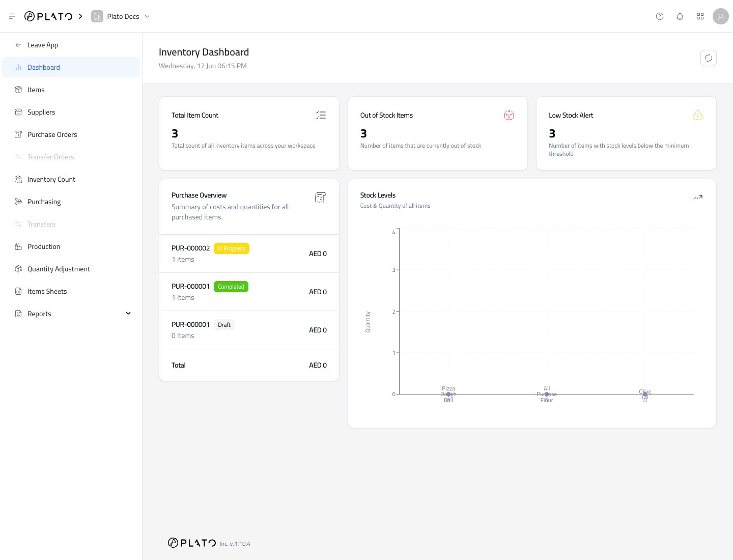Click breadcrumb chevron next to Plato logo
Image resolution: width=733 pixels, height=560 pixels.
(x=80, y=16)
